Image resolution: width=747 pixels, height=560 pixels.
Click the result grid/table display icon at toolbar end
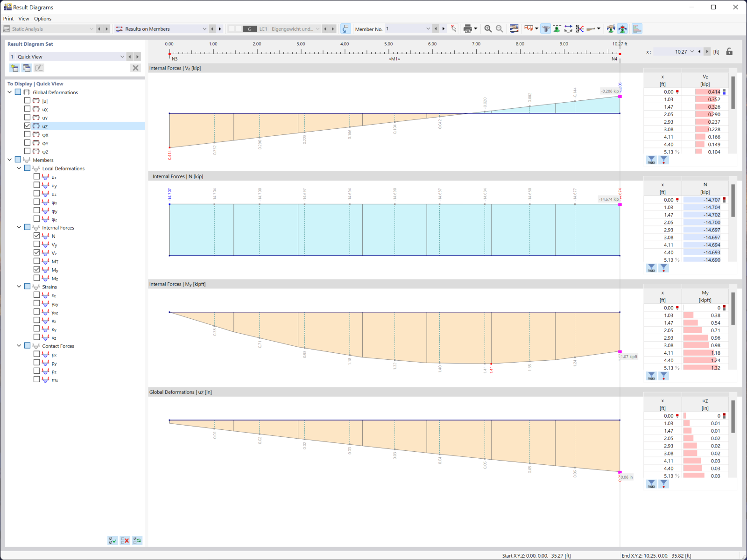pos(636,28)
